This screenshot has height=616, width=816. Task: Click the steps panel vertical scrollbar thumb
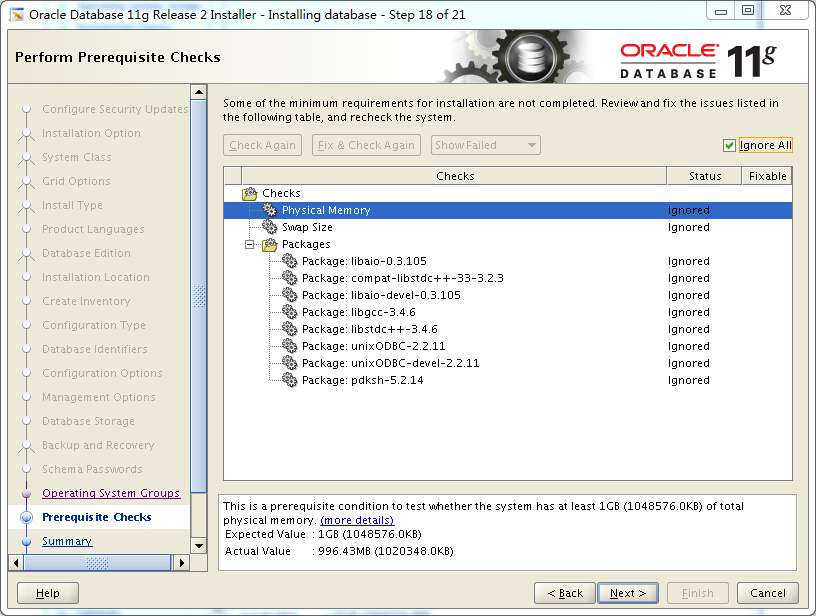(199, 297)
